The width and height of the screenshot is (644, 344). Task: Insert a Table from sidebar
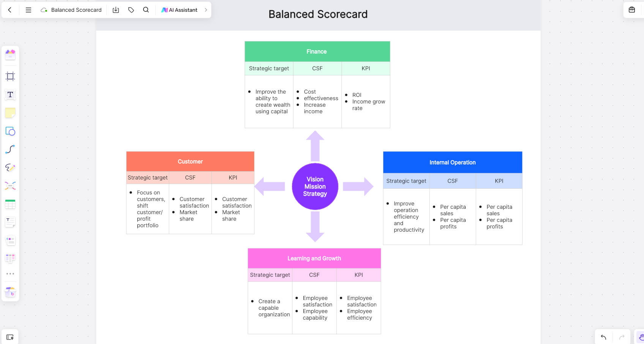pos(10,204)
